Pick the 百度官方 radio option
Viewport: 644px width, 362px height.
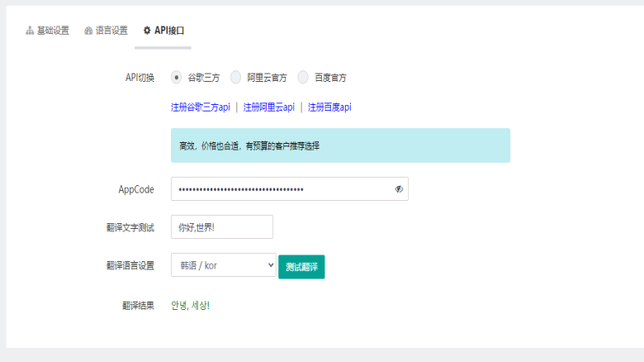[x=303, y=78]
